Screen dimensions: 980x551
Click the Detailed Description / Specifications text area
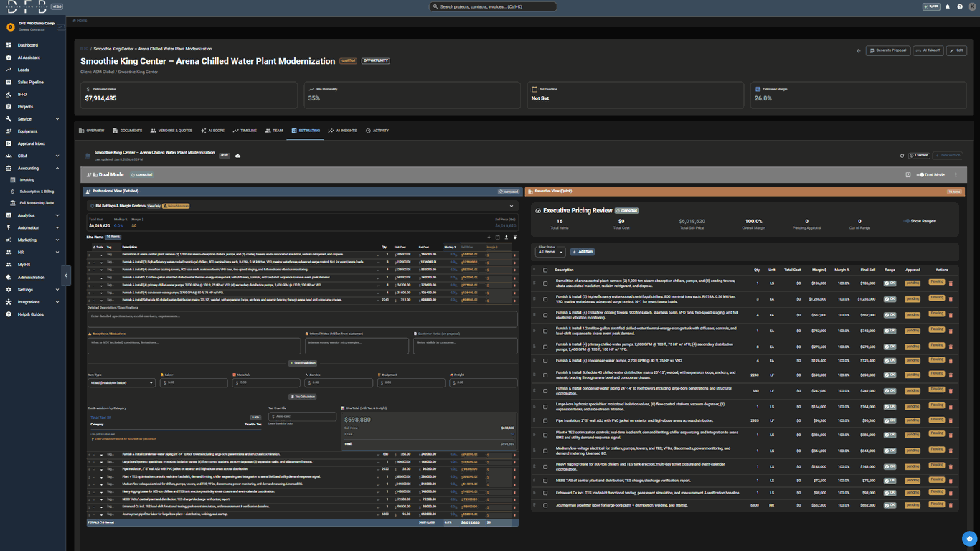click(x=302, y=319)
